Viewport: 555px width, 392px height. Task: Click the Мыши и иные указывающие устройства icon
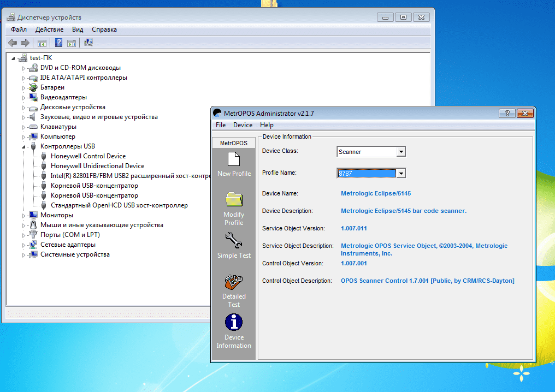[33, 225]
